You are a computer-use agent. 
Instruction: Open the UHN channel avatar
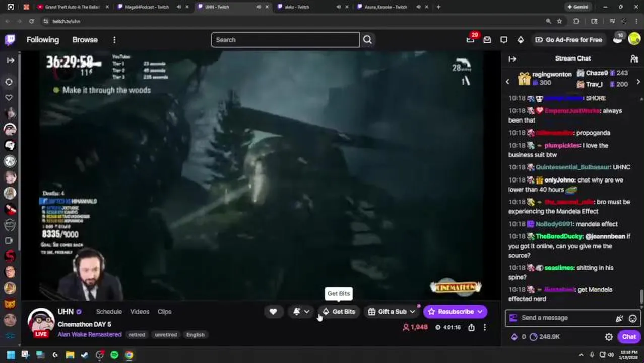[41, 321]
